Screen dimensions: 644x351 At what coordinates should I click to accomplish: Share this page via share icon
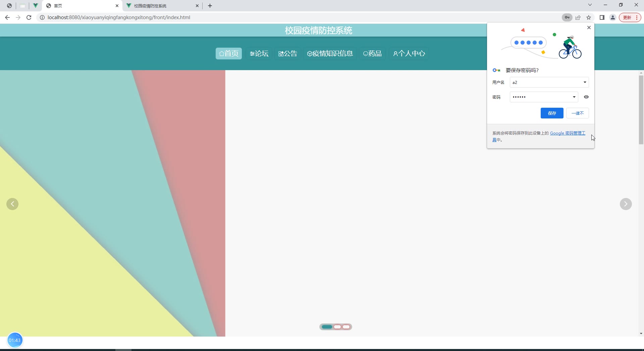point(578,17)
